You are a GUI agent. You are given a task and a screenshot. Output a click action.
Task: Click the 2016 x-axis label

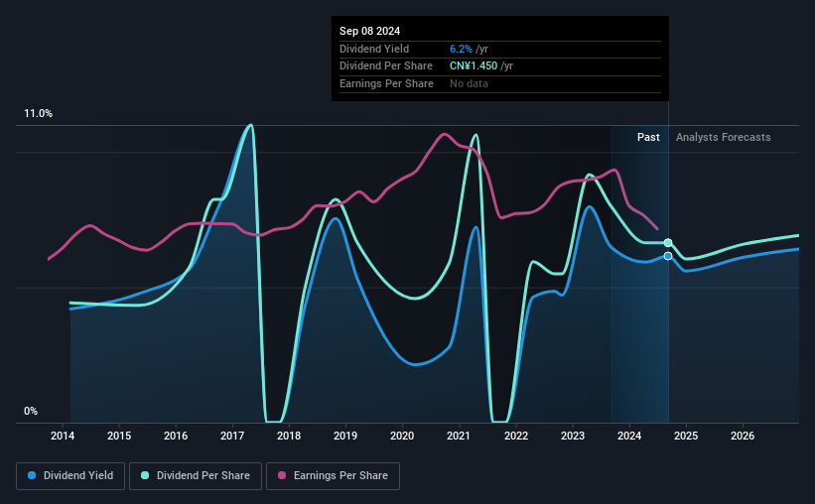pos(176,436)
